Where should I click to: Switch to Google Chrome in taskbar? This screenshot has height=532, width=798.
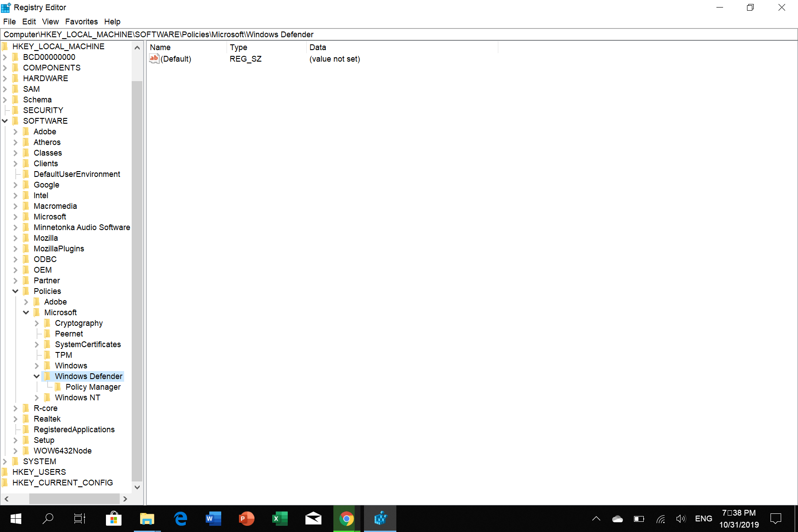pyautogui.click(x=347, y=519)
